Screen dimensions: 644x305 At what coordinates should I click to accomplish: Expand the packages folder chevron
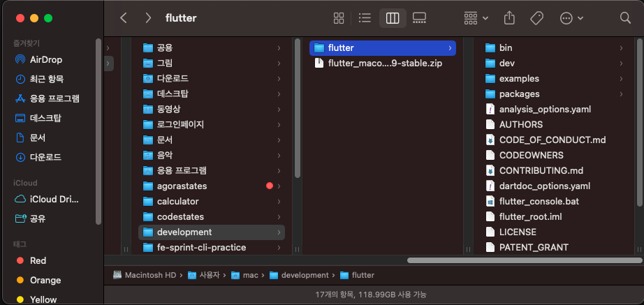pos(622,94)
